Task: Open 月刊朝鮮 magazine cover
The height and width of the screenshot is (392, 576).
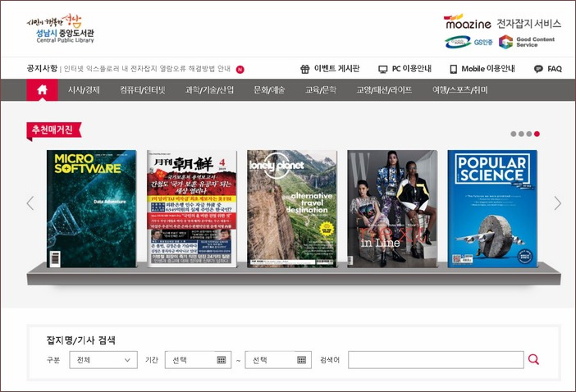Action: (x=192, y=208)
